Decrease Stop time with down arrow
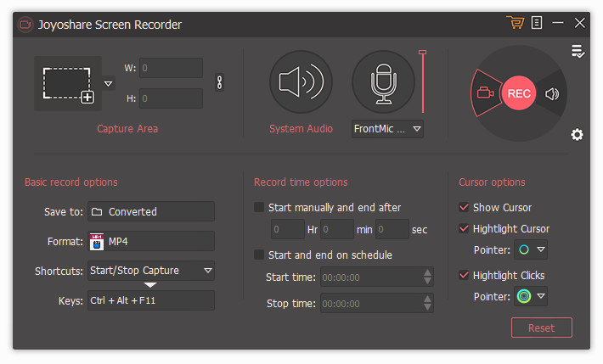This screenshot has height=364, width=603. (x=427, y=307)
